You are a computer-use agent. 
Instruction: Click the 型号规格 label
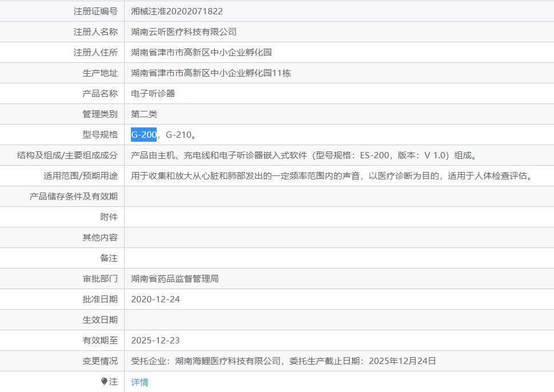100,134
